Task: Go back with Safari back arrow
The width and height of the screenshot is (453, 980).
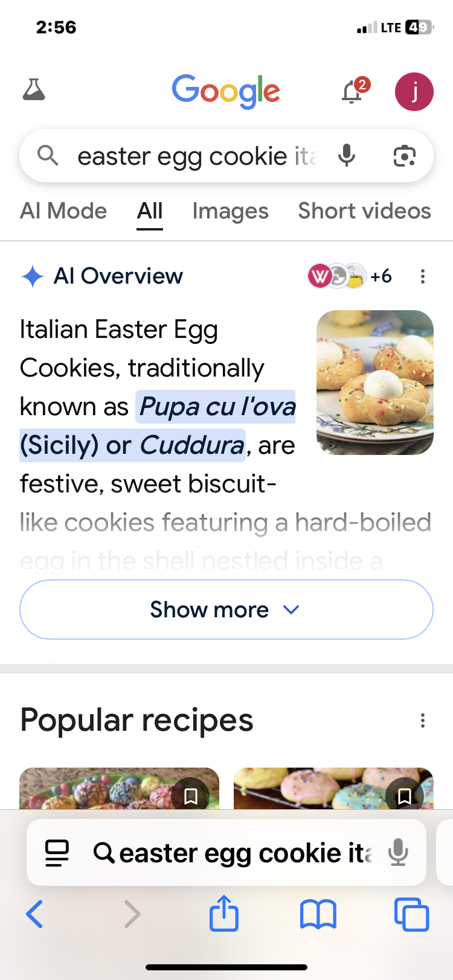Action: click(x=34, y=914)
